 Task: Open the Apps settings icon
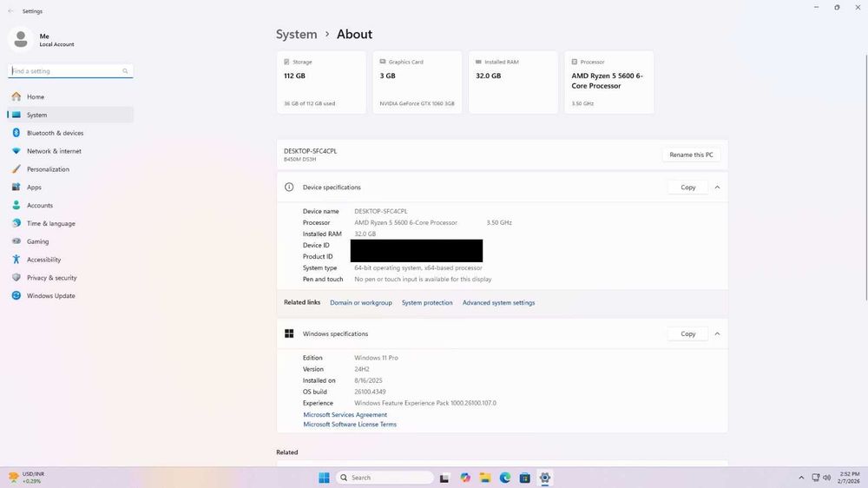[x=16, y=188]
